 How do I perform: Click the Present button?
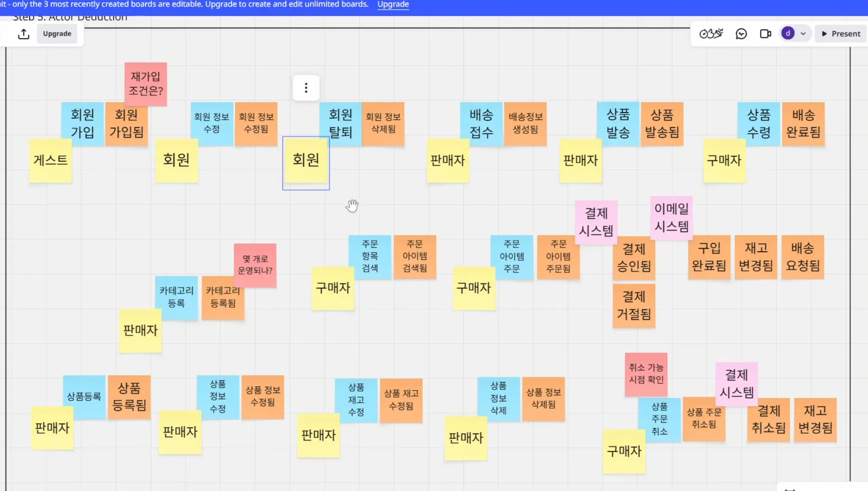coord(840,34)
